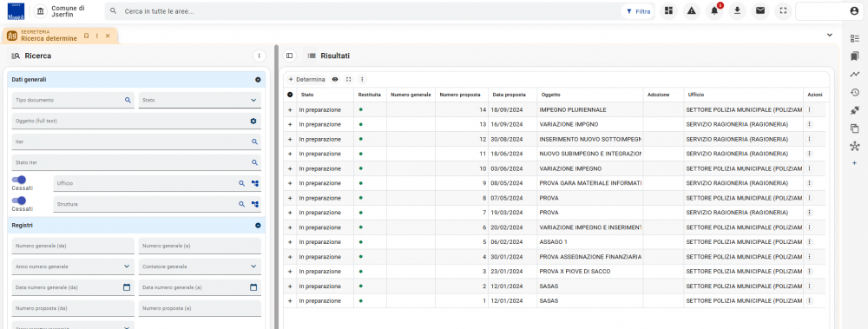
Task: Sort by Ufficio column header
Action: pos(696,95)
